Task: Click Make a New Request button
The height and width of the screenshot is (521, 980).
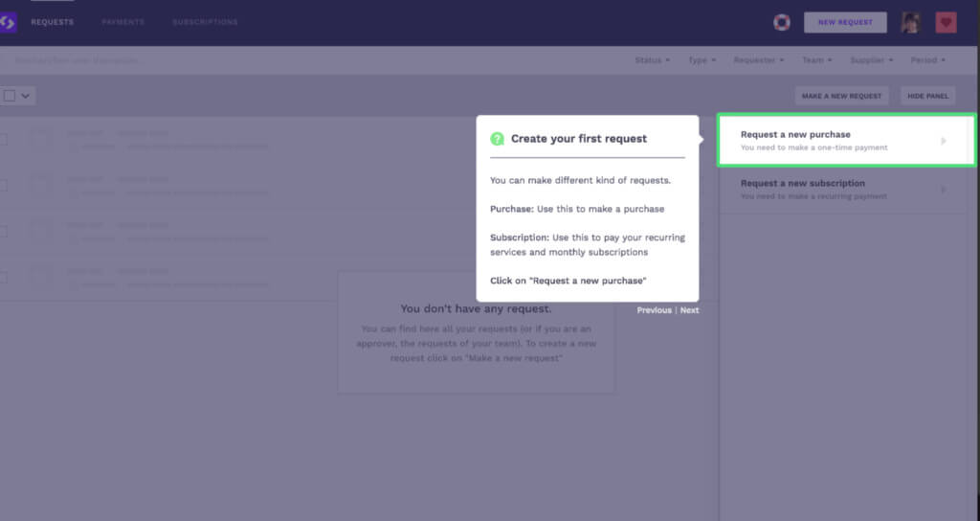Action: click(x=841, y=96)
